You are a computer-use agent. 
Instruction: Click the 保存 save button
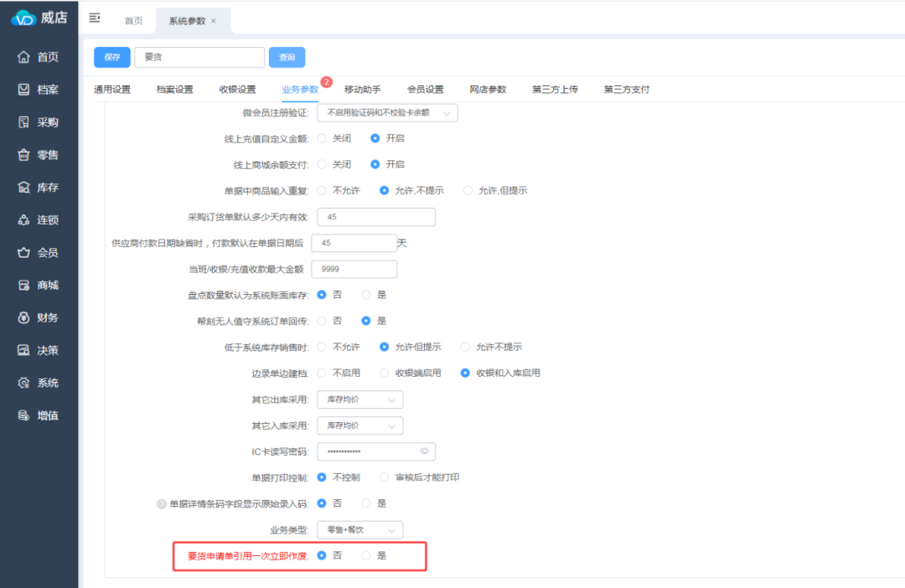111,57
